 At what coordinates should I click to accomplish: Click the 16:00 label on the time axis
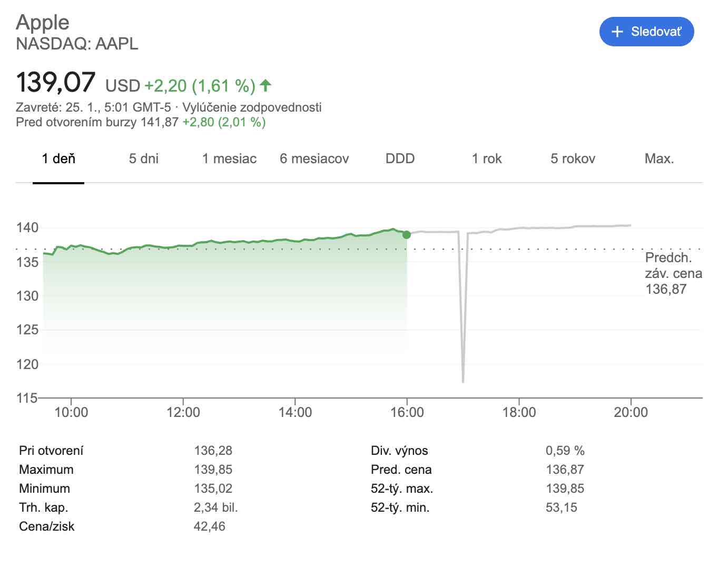pos(407,412)
